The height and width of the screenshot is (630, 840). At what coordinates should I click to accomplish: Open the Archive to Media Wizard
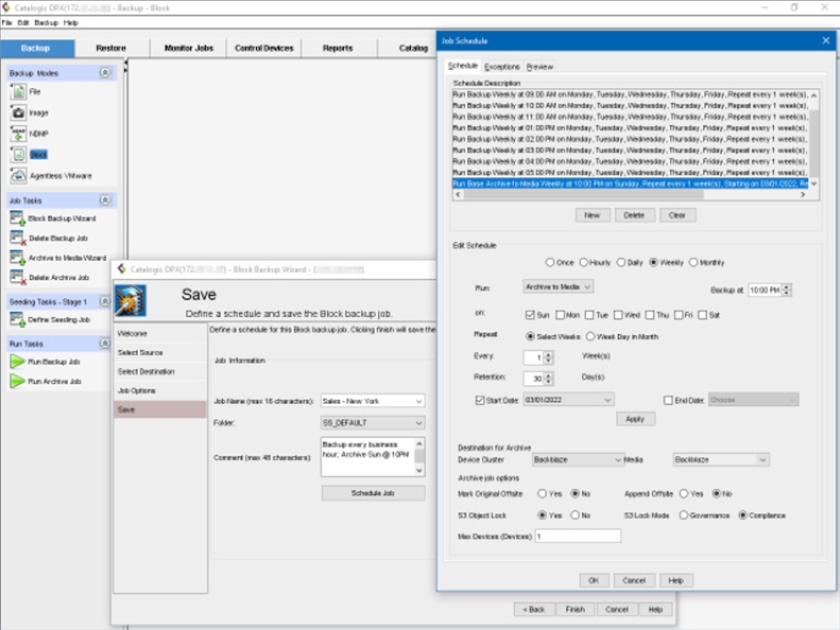17,258
